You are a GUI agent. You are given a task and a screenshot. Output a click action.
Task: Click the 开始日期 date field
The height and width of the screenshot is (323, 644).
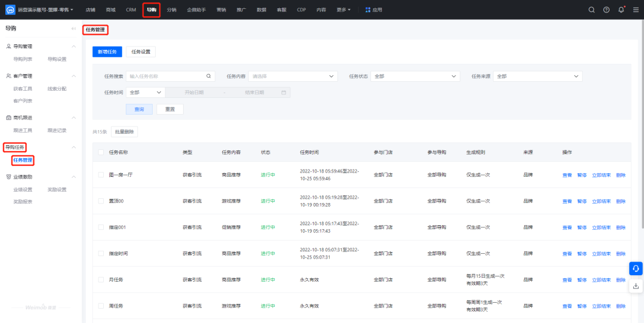tap(194, 93)
